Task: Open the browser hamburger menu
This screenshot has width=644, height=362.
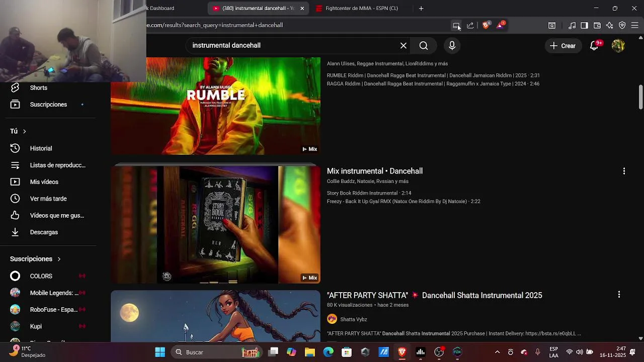Action: 634,25
